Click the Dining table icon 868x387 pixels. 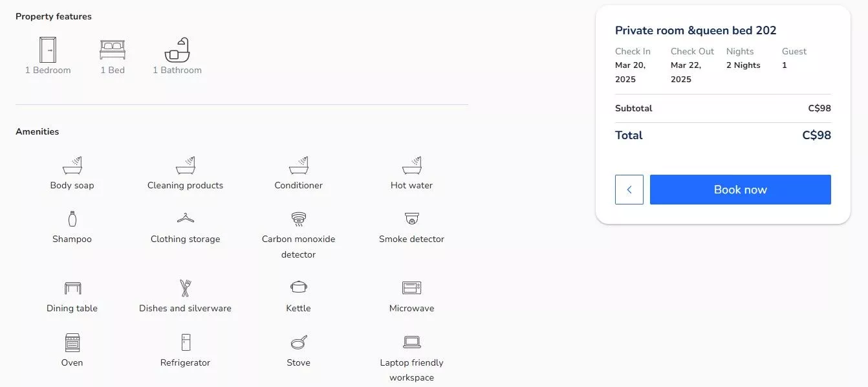click(72, 288)
